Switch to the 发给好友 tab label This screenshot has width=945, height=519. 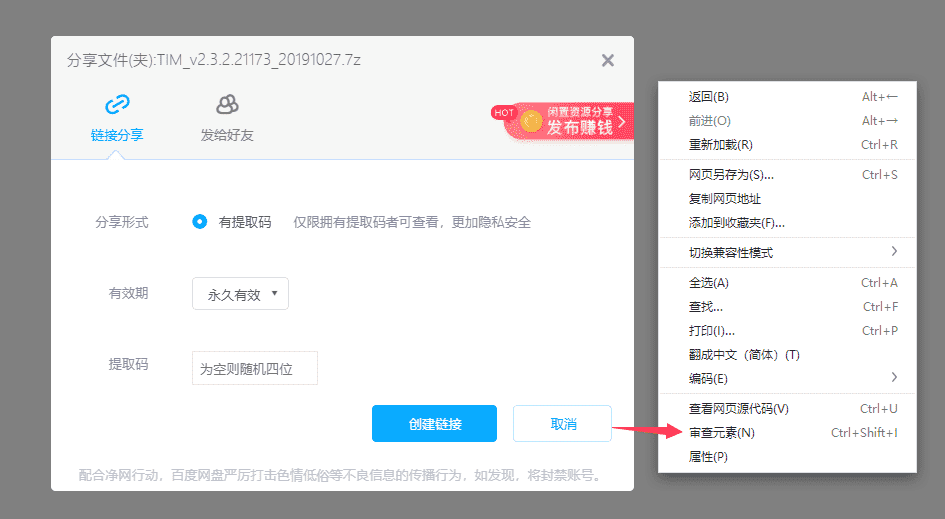point(227,135)
